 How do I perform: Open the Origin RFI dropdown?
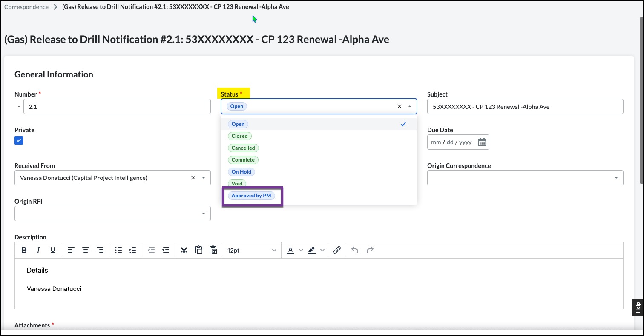(x=204, y=214)
